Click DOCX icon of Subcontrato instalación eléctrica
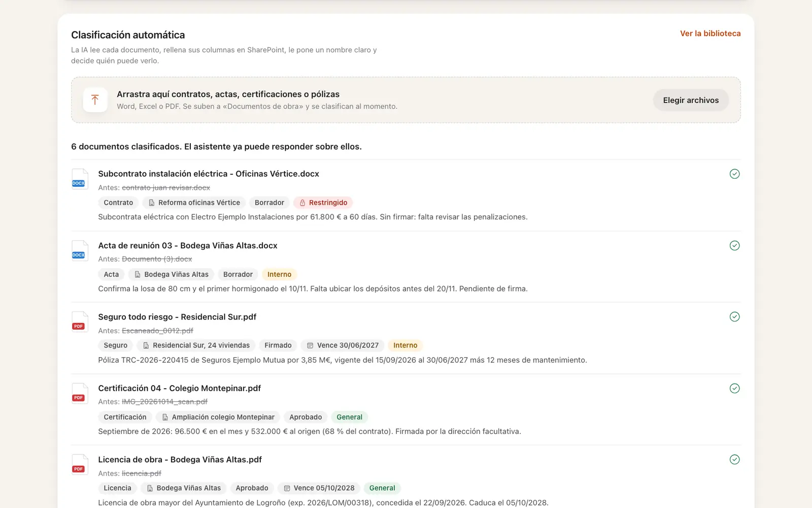Screen dimensions: 812x508 [79, 179]
